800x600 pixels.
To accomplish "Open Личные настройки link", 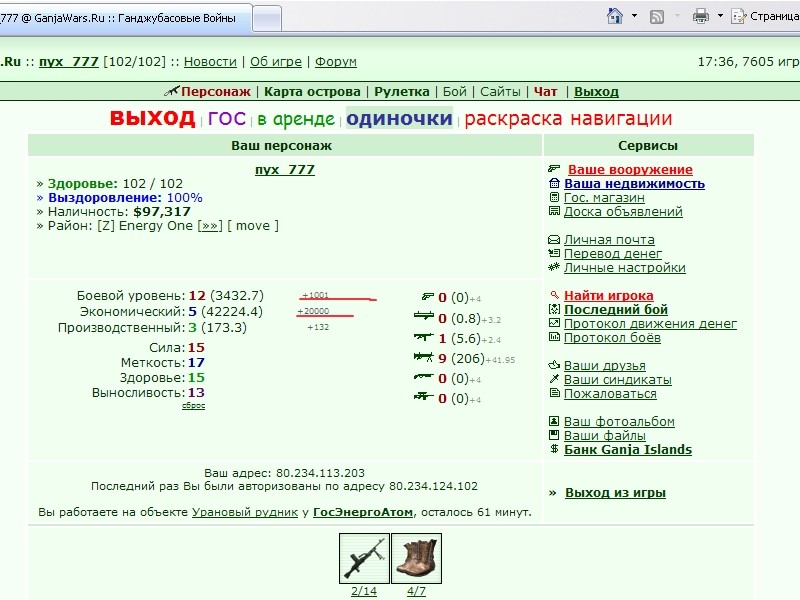I will tap(624, 268).
